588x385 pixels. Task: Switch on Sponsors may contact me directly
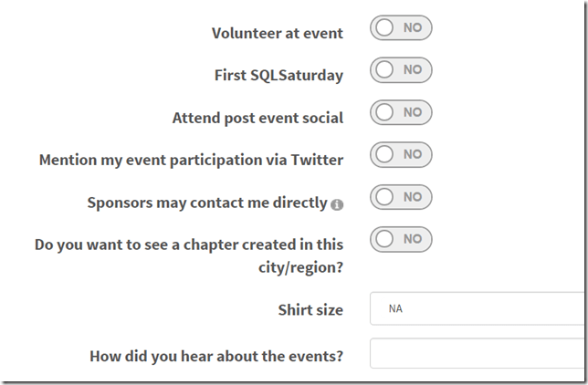(401, 197)
